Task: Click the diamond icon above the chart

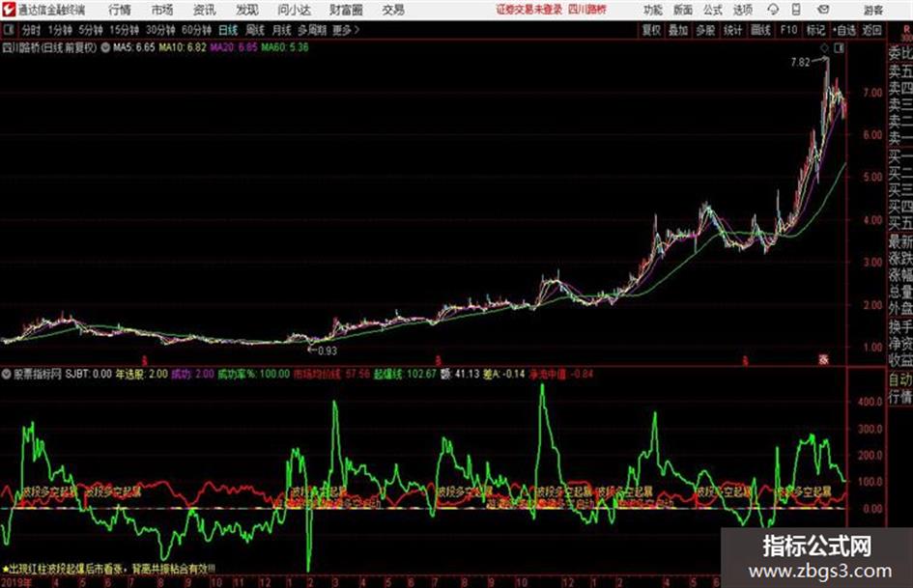Action: click(824, 48)
